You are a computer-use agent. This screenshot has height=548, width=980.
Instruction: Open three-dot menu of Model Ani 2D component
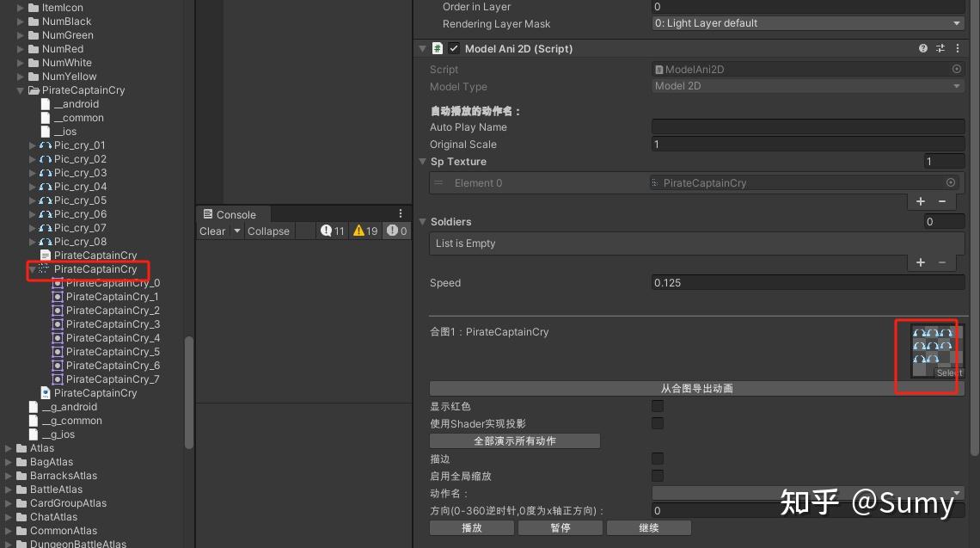click(x=958, y=48)
